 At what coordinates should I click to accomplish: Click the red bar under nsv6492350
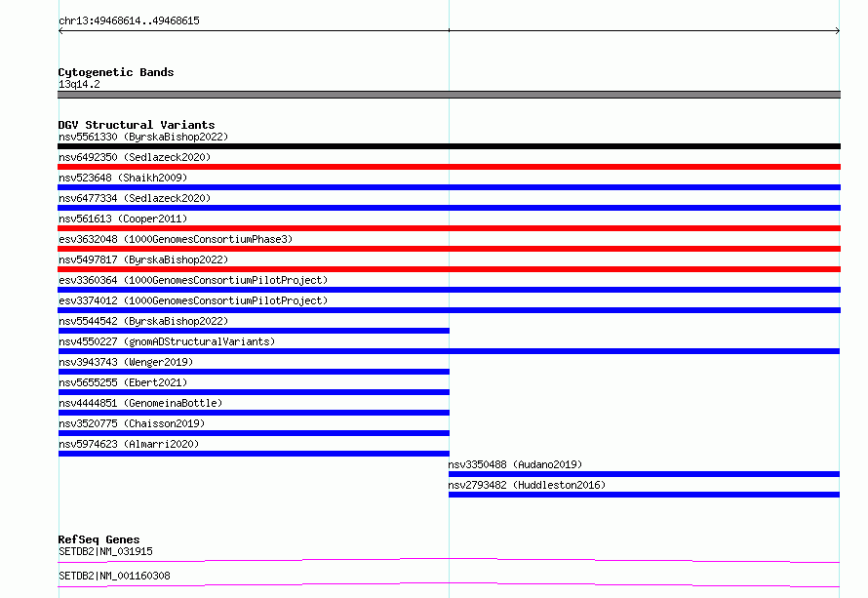coord(449,167)
